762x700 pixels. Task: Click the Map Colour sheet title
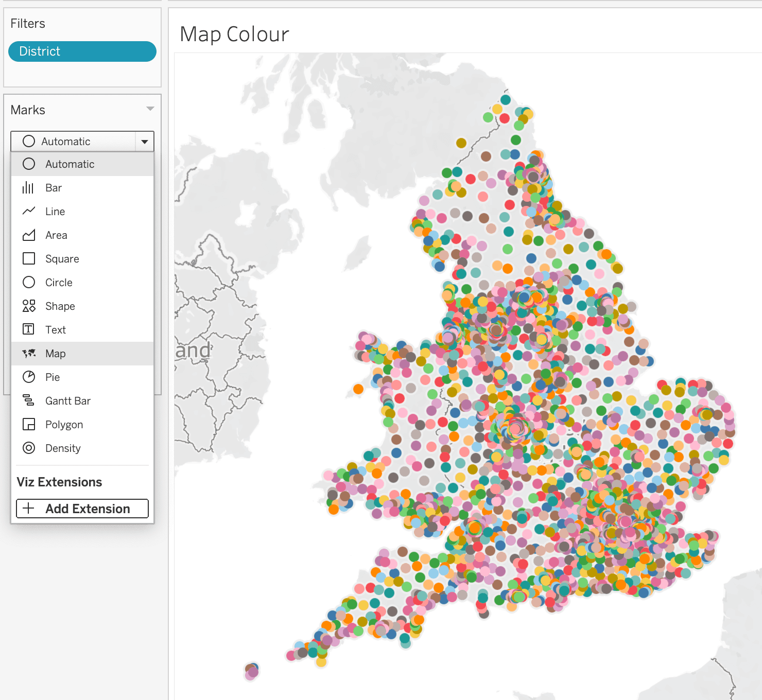234,34
